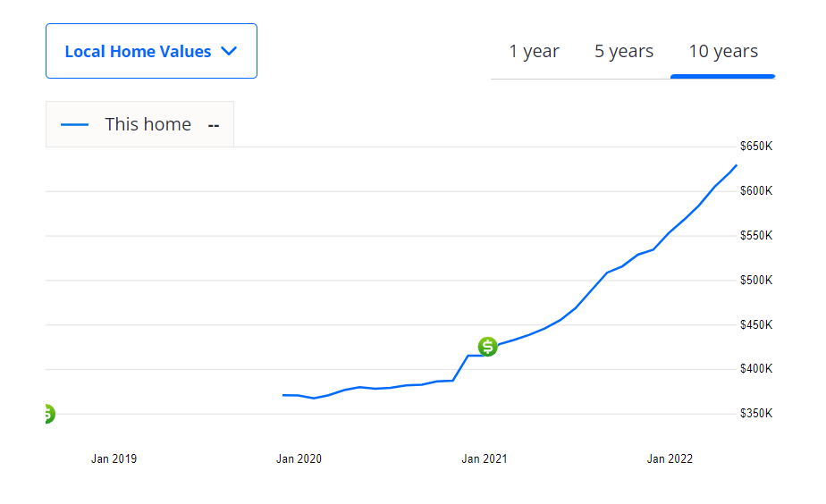This screenshot has height=504, width=826.
Task: Click the double-dash value beside This home
Action: (x=214, y=125)
